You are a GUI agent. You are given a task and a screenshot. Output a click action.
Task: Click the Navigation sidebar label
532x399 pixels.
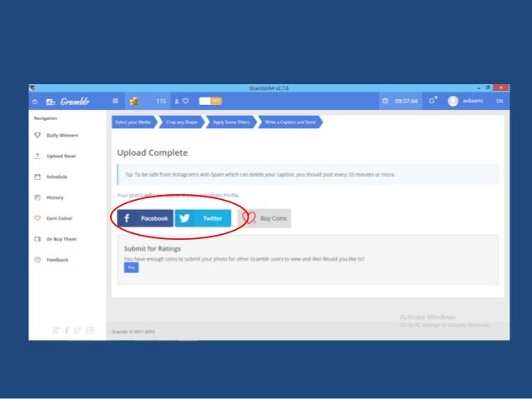click(46, 118)
